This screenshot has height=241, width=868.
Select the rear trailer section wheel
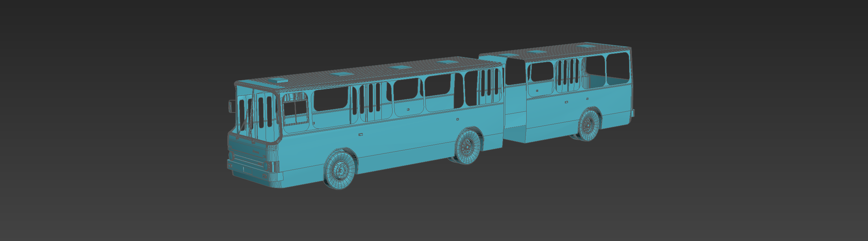pos(589,125)
